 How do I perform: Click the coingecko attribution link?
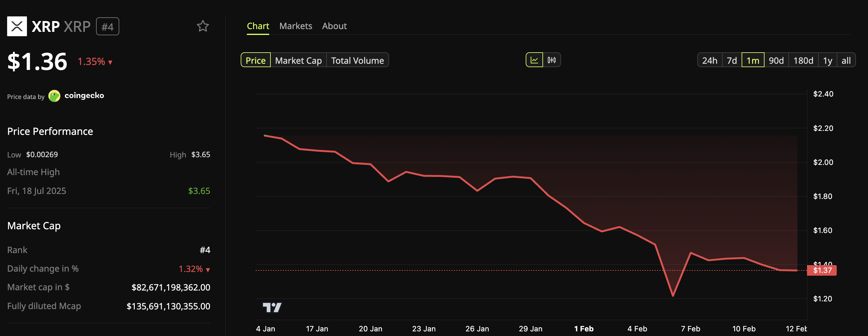pyautogui.click(x=85, y=96)
